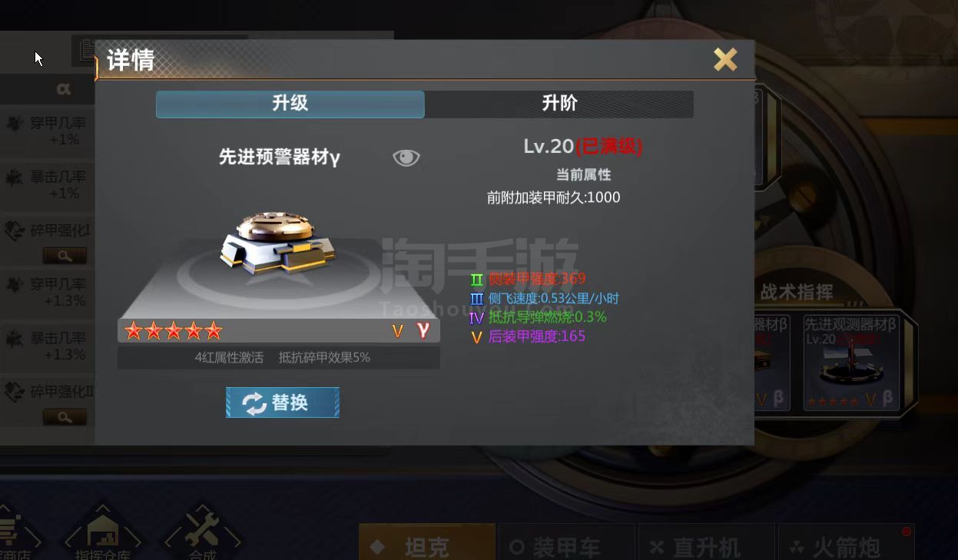
Task: Click the 替换 replace button
Action: click(283, 403)
